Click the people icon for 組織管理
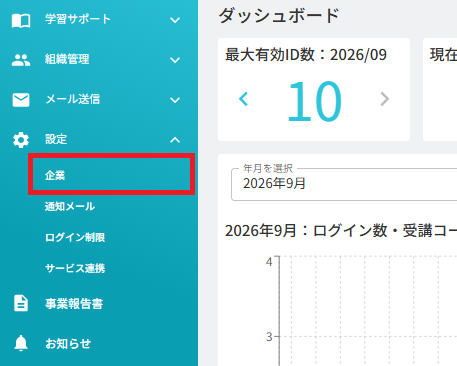Screen dimensions: 457x366 tap(21, 60)
